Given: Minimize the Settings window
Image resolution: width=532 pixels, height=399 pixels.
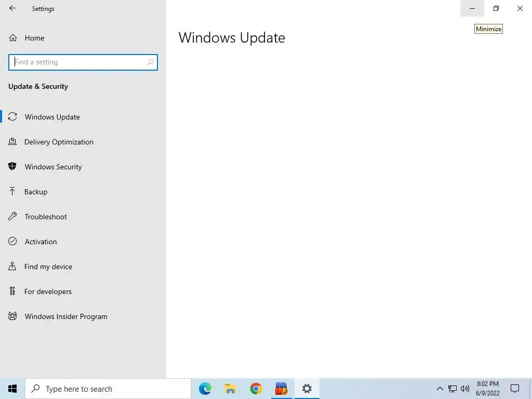Looking at the screenshot, I should click(472, 8).
